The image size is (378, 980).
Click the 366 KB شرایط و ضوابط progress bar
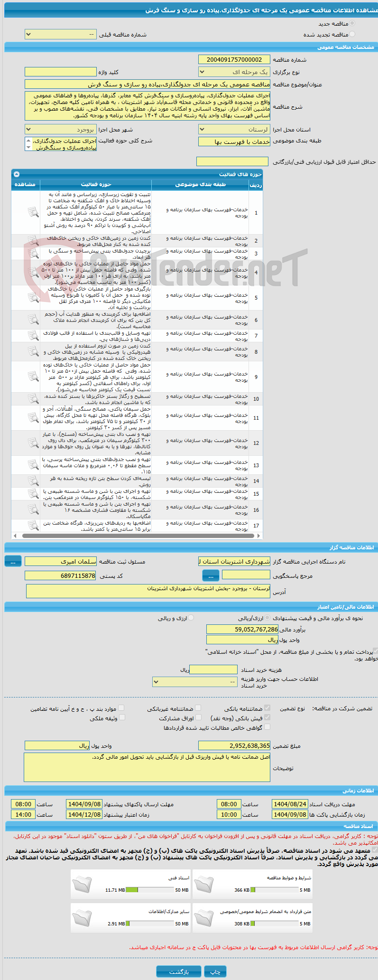[x=275, y=890]
